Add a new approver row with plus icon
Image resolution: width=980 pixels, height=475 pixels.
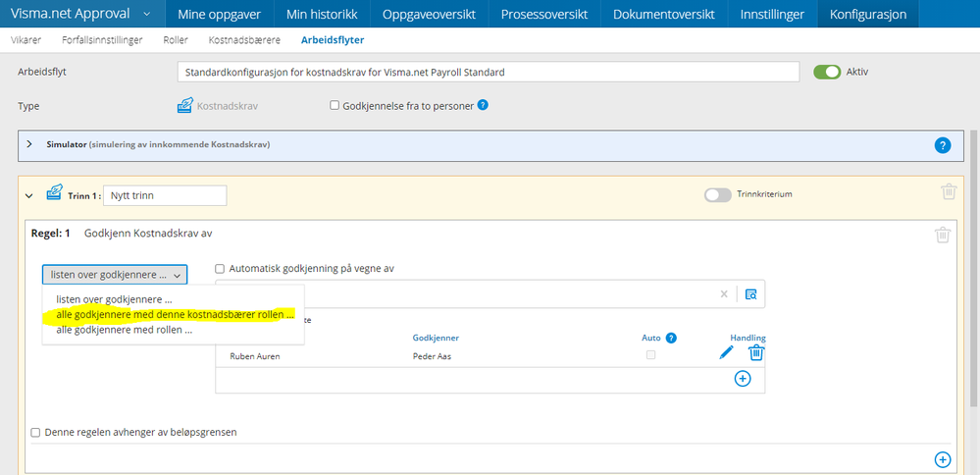(743, 378)
